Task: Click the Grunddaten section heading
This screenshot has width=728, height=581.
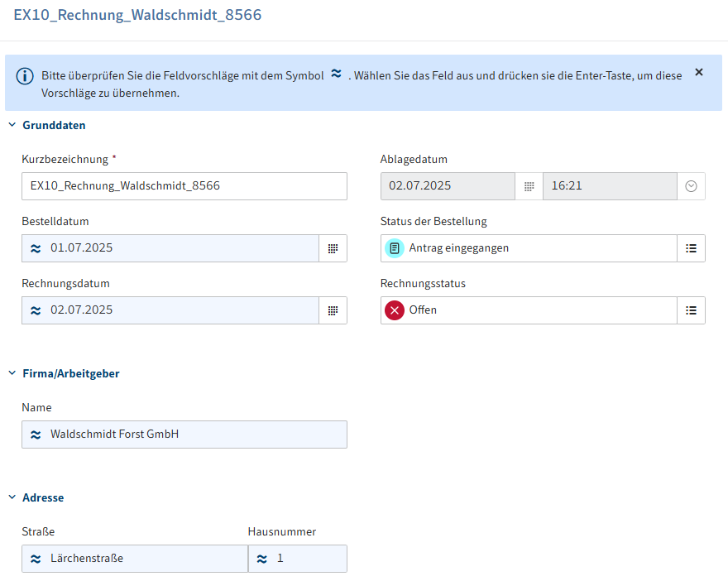Action: click(54, 126)
